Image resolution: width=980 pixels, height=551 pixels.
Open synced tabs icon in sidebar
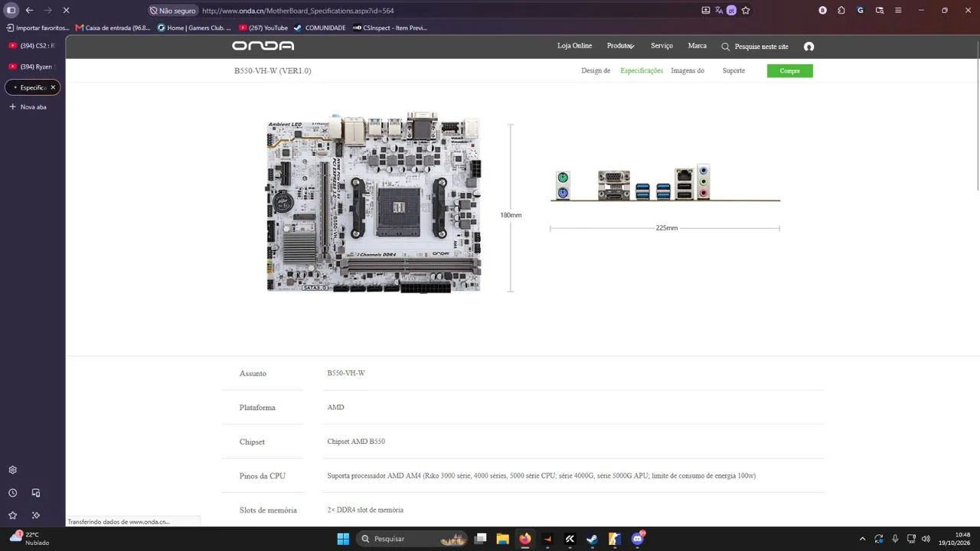[36, 493]
